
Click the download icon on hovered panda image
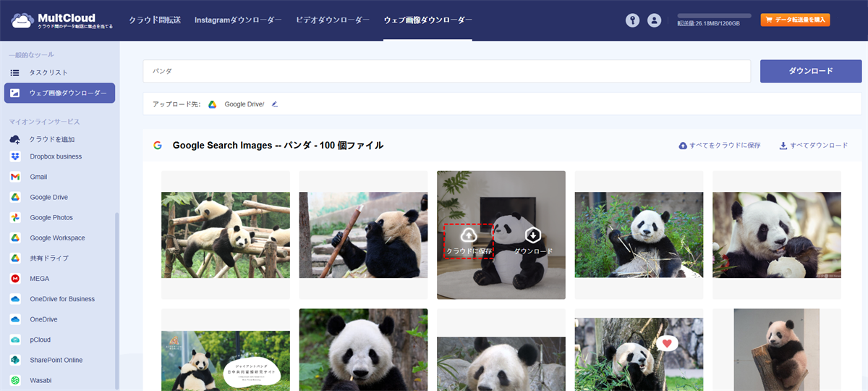coord(533,235)
